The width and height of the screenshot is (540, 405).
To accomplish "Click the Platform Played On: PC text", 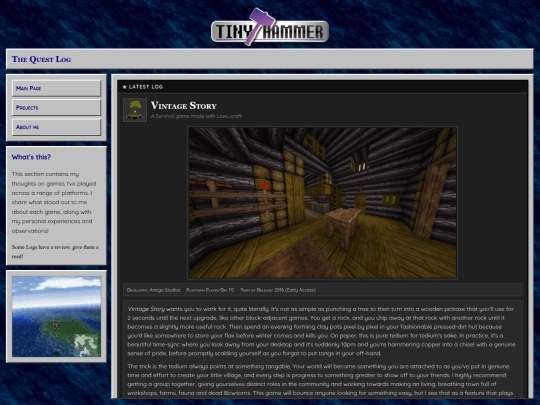I will click(210, 290).
